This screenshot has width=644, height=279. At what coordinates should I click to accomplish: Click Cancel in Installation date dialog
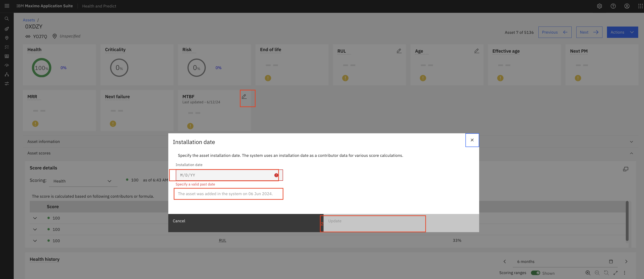pyautogui.click(x=246, y=223)
